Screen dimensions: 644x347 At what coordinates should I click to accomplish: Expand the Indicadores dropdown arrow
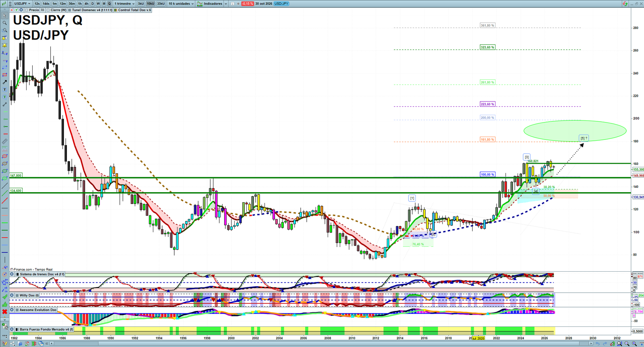coord(226,4)
